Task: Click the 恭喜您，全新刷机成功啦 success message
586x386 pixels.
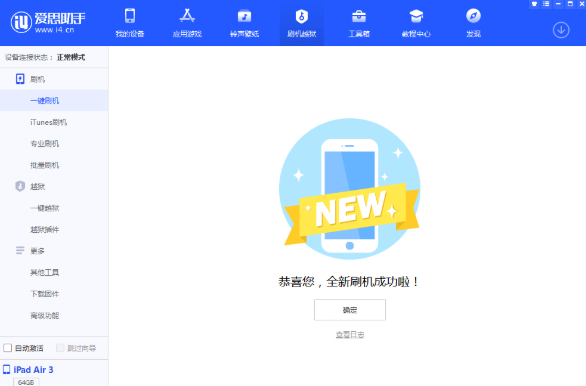Action: (x=349, y=281)
